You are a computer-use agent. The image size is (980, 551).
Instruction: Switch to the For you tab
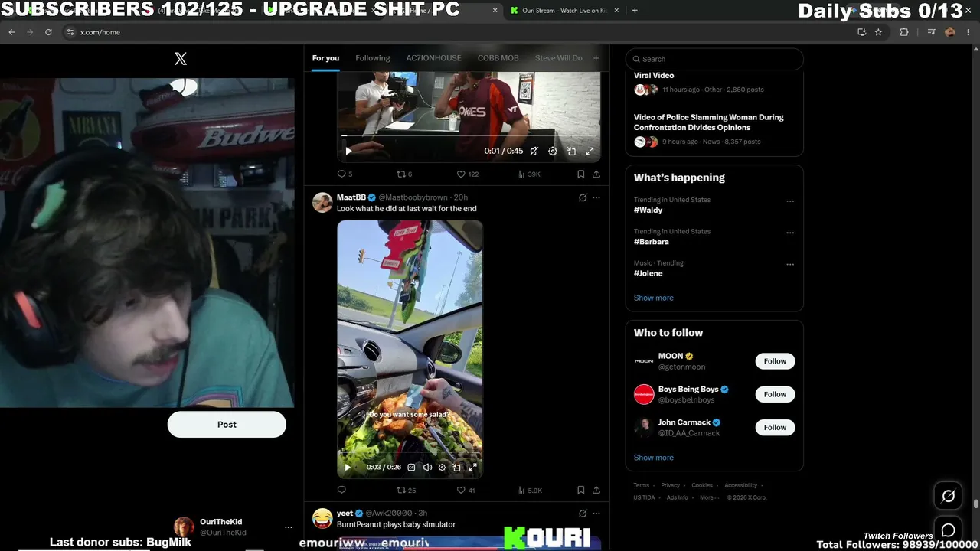325,58
